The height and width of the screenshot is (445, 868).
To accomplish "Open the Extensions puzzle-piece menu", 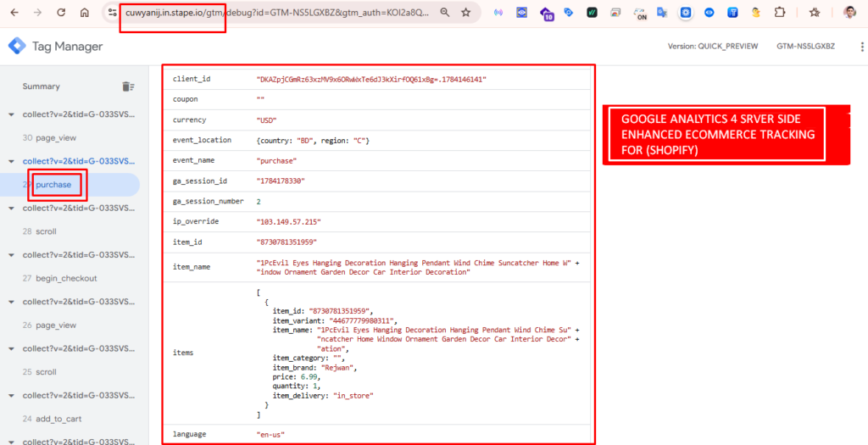I will (x=780, y=12).
